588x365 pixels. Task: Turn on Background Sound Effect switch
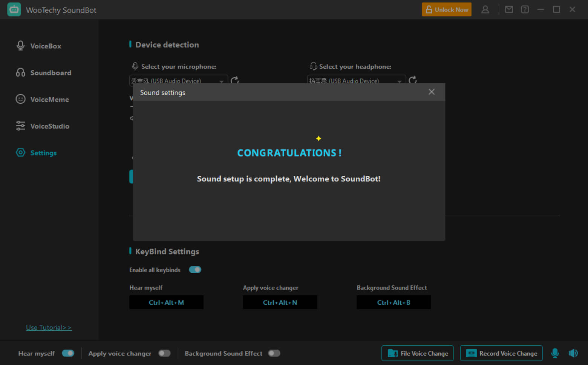[274, 353]
